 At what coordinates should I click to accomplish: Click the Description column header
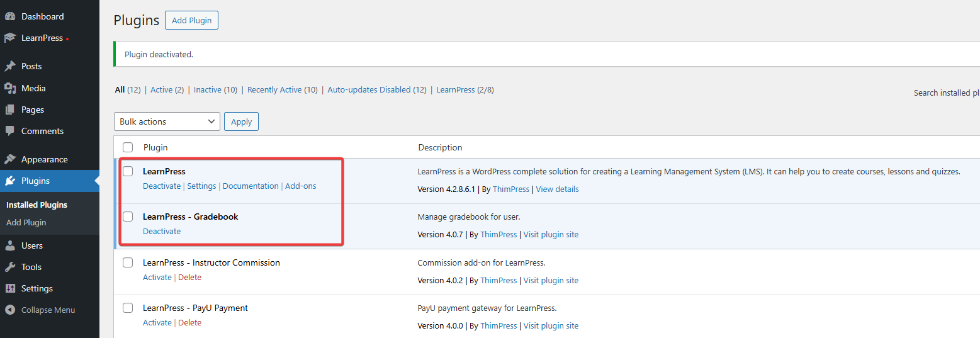[x=441, y=147]
